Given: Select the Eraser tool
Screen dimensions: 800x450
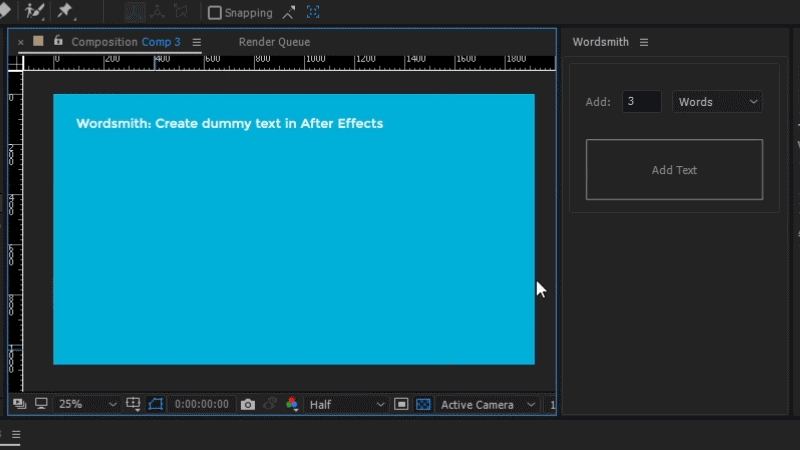Looking at the screenshot, I should coord(5,11).
